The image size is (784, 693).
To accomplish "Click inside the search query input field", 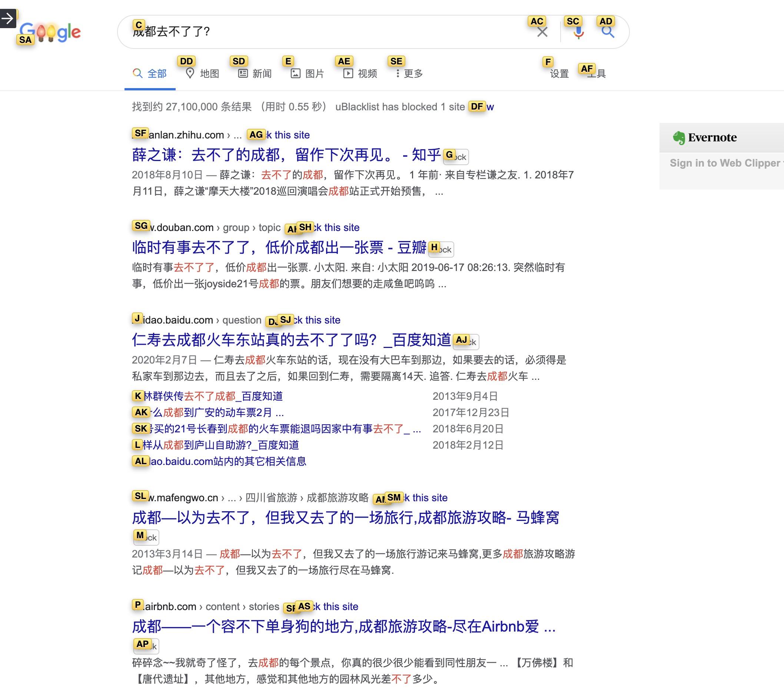I will pyautogui.click(x=307, y=31).
